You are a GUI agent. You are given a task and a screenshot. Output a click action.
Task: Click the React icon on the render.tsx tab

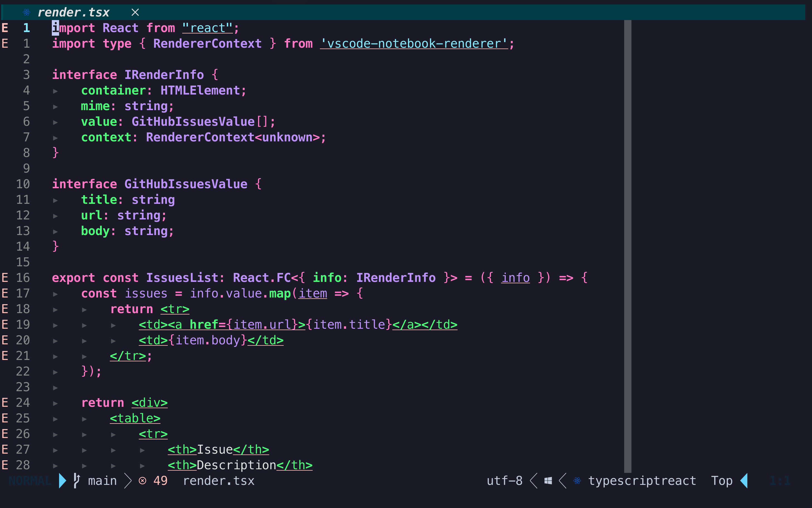pyautogui.click(x=26, y=12)
